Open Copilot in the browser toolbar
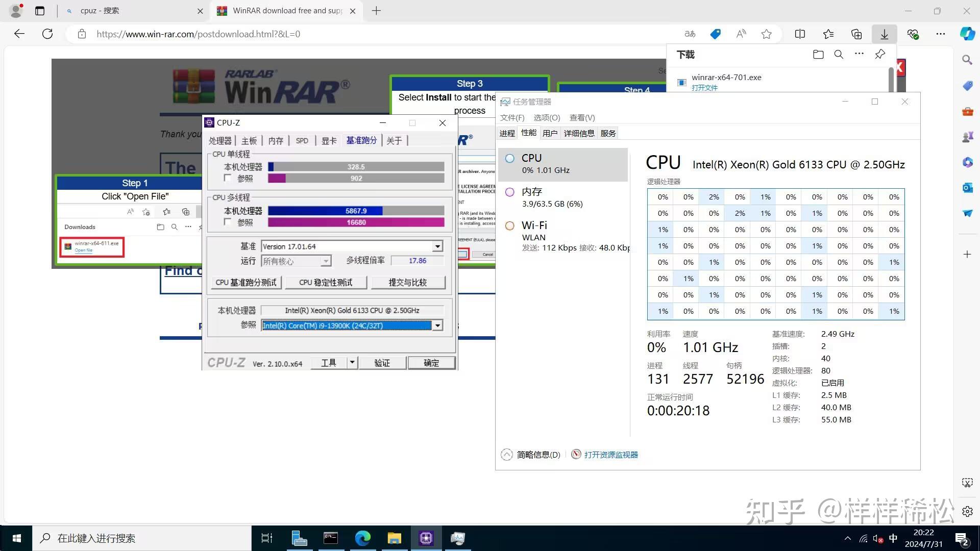This screenshot has height=551, width=980. pos(967,34)
